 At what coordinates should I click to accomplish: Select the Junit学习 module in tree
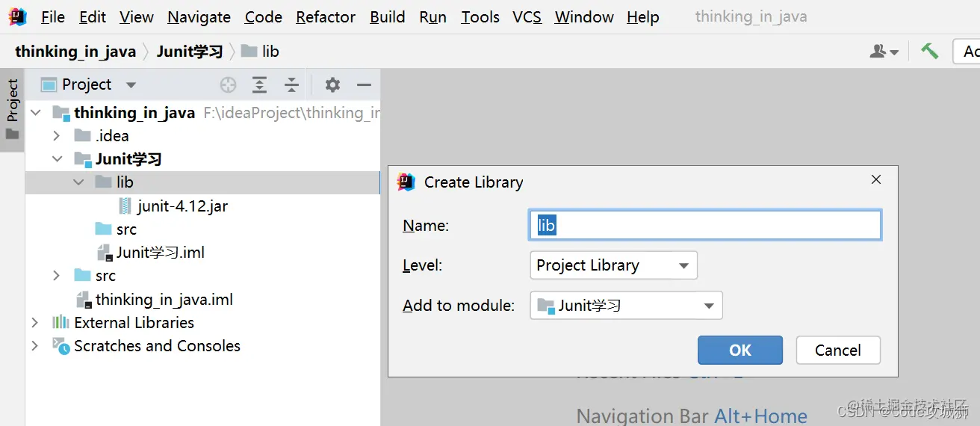128,159
